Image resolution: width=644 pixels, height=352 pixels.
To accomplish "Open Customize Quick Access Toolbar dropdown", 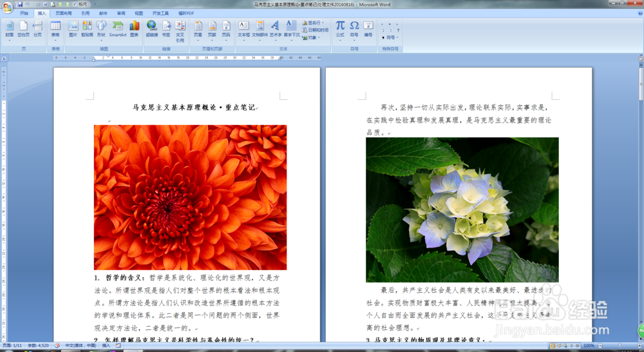I will click(x=95, y=4).
